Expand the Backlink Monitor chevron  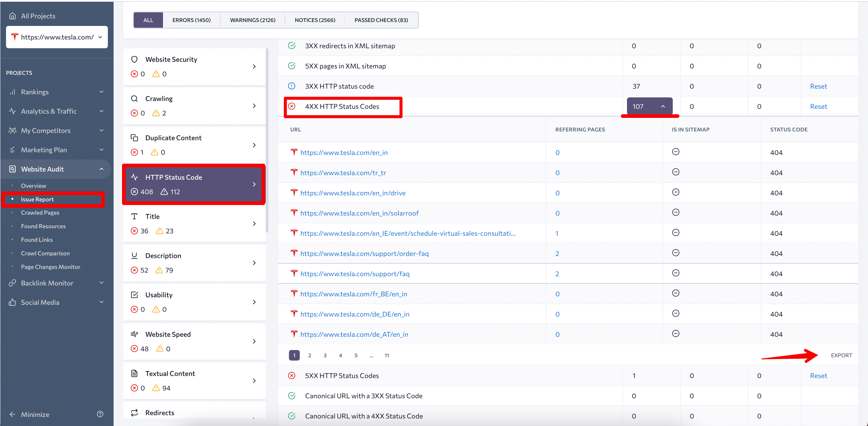(x=102, y=283)
